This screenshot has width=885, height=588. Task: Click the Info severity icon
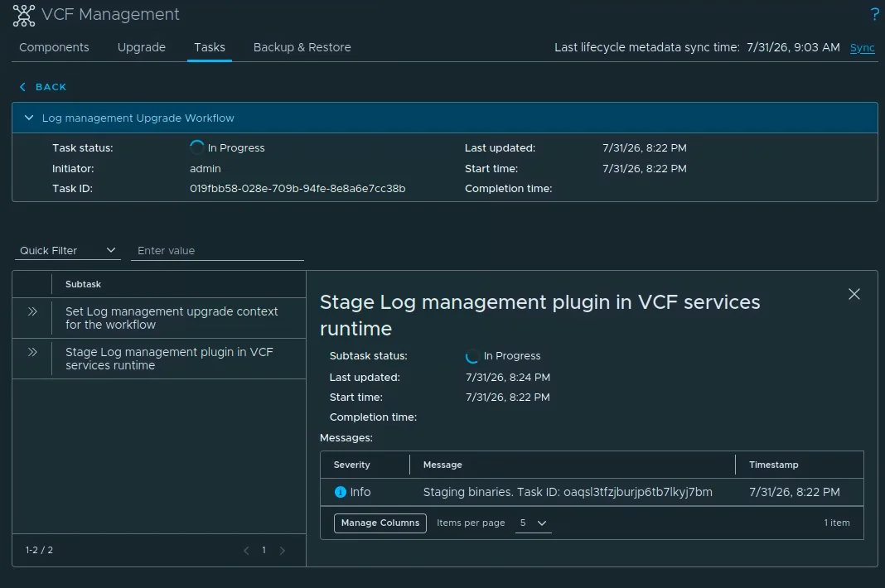click(340, 492)
